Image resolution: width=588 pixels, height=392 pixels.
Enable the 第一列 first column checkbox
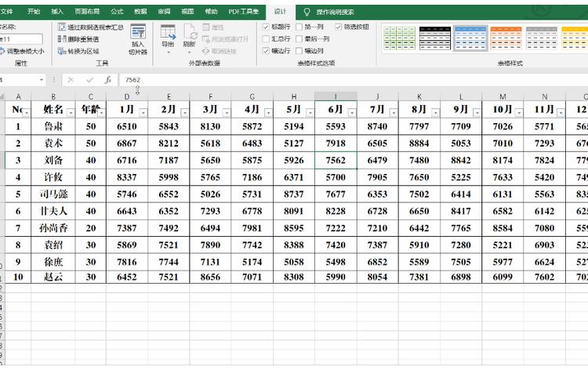point(299,27)
